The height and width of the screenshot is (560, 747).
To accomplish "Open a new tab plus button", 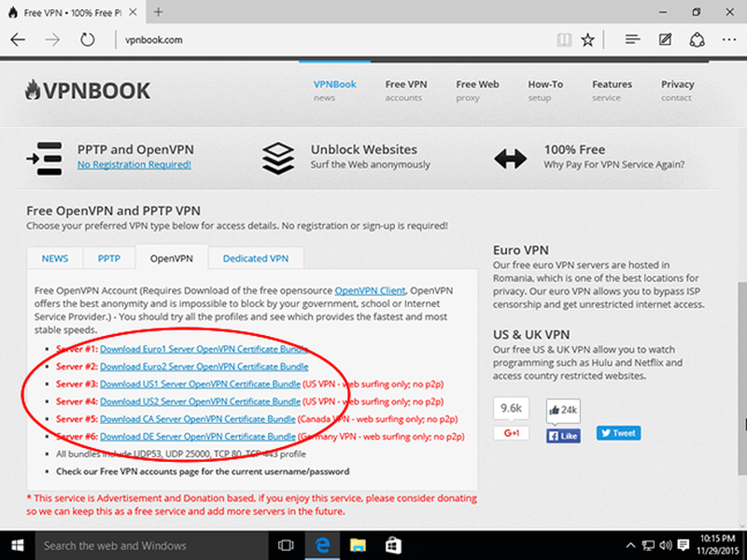I will point(158,12).
